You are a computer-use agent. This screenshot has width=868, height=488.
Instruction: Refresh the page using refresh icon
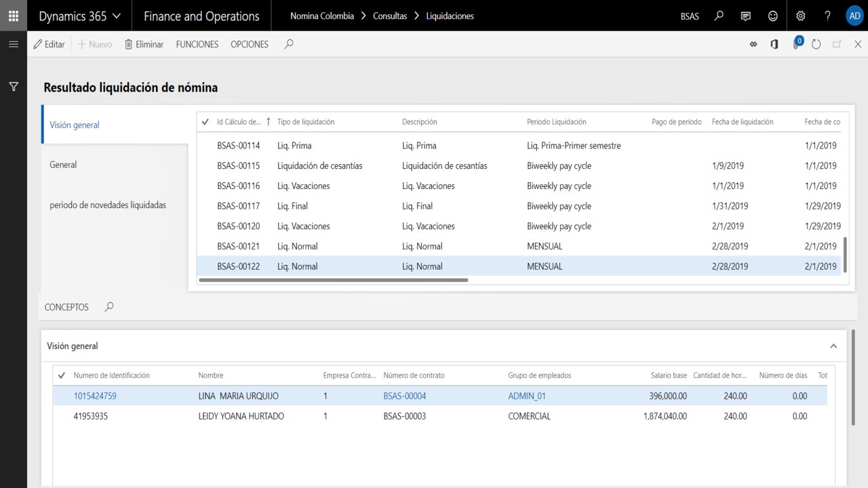coord(816,44)
